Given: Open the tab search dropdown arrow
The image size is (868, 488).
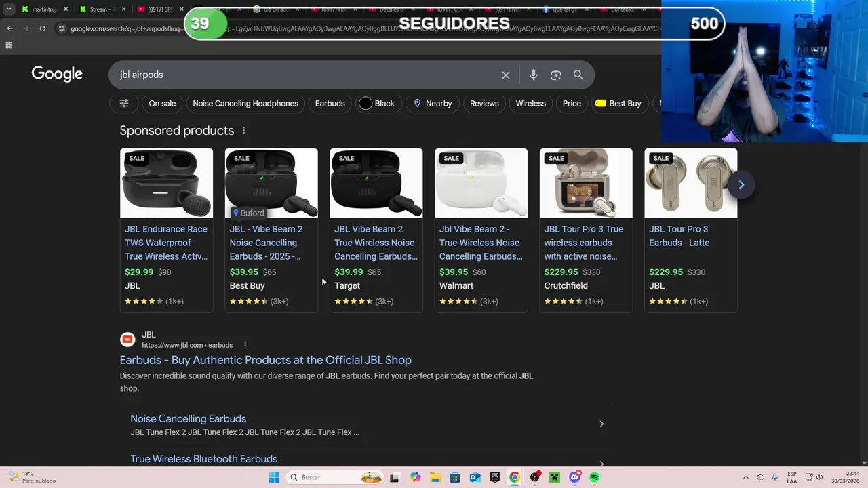Looking at the screenshot, I should point(9,9).
